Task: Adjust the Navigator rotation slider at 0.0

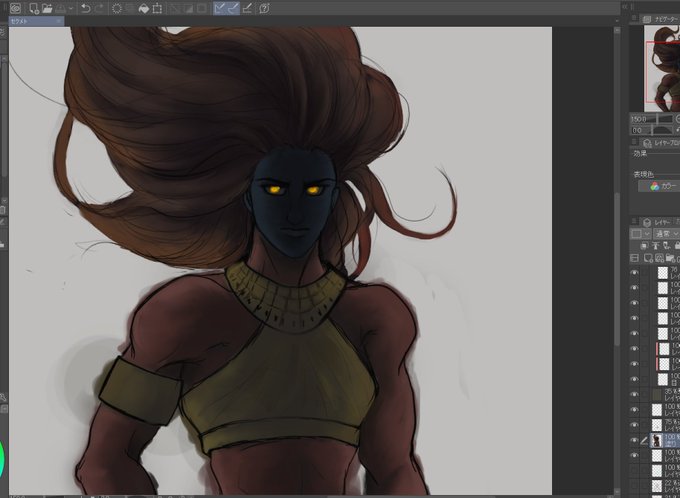Action: tap(651, 130)
